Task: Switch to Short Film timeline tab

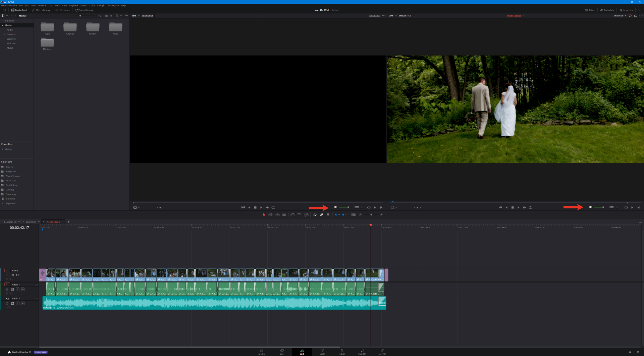Action: coord(31,222)
